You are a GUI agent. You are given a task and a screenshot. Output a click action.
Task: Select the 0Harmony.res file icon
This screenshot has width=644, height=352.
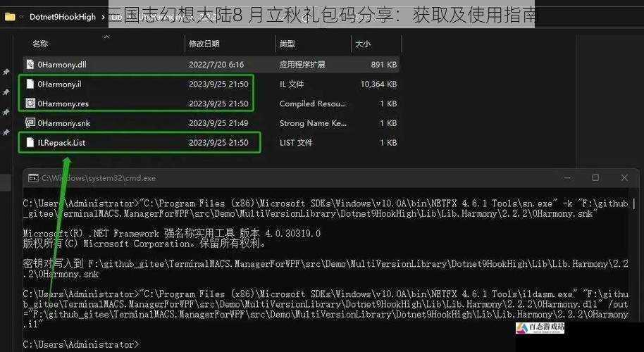tap(30, 103)
